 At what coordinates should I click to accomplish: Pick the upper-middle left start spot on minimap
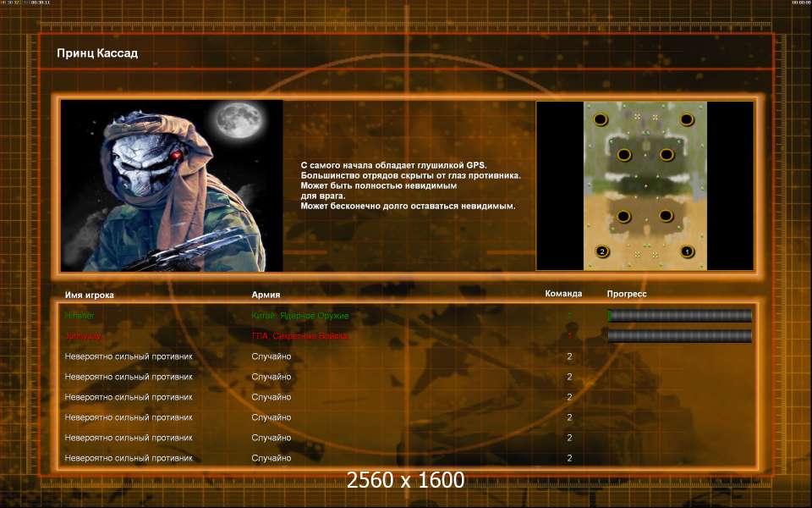(624, 154)
